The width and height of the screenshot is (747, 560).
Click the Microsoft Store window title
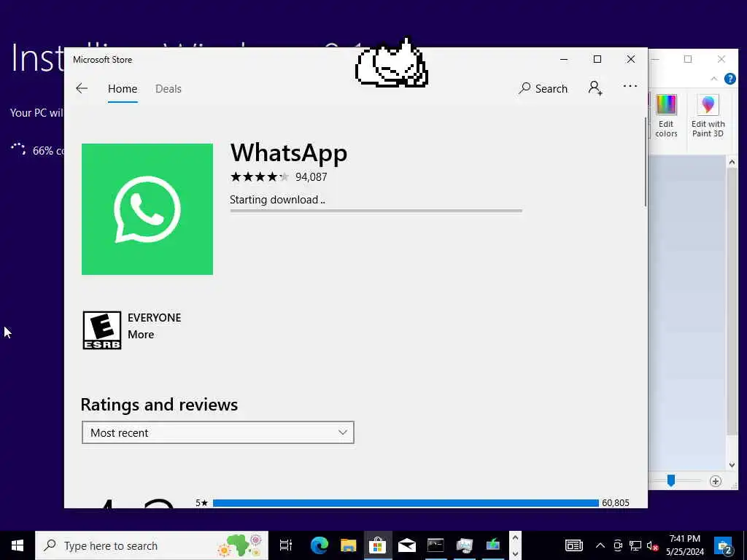click(x=102, y=60)
